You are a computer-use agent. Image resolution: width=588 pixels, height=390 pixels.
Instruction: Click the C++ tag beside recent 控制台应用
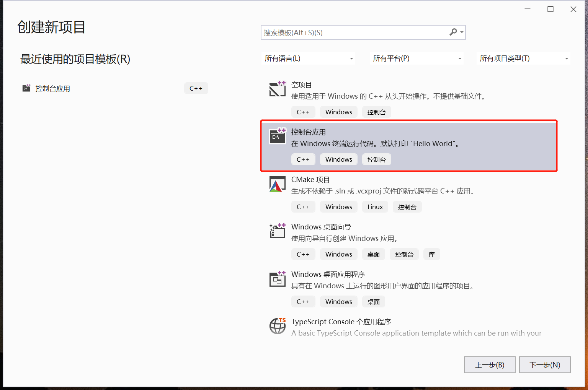196,88
